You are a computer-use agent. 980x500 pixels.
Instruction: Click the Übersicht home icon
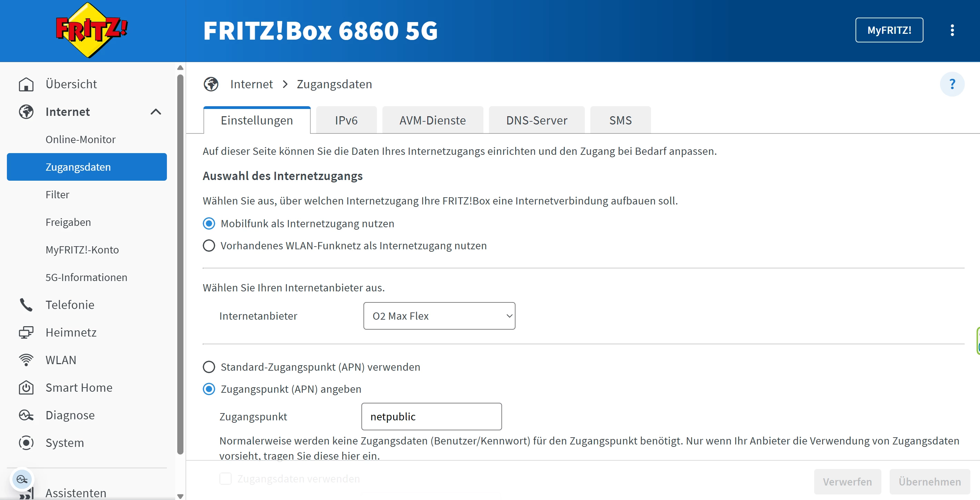coord(26,84)
